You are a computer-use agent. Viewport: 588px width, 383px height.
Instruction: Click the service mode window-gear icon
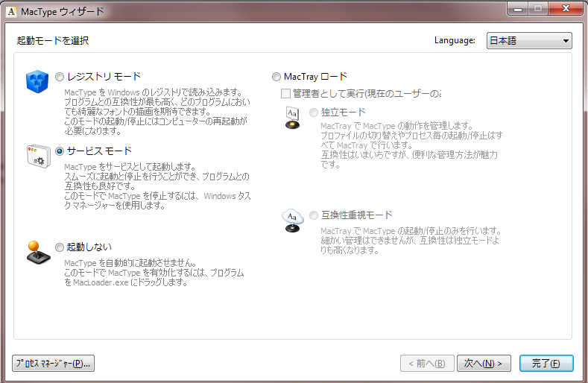coord(38,155)
